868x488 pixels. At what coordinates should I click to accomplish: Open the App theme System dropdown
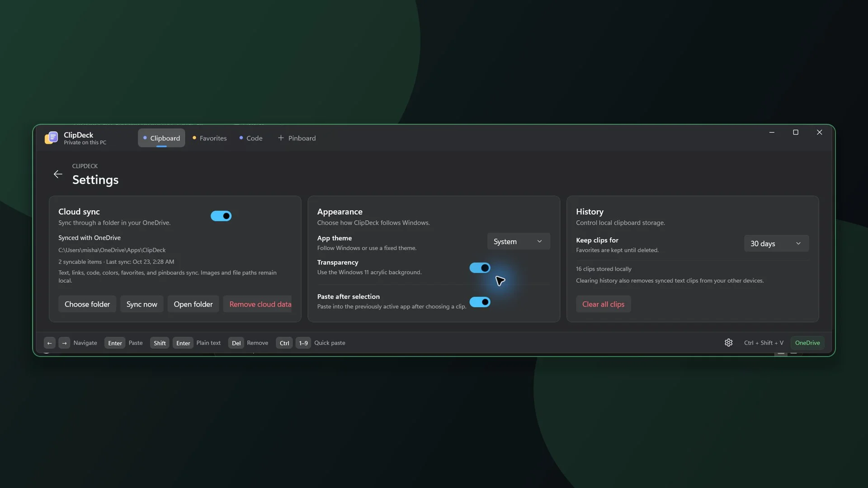(519, 241)
